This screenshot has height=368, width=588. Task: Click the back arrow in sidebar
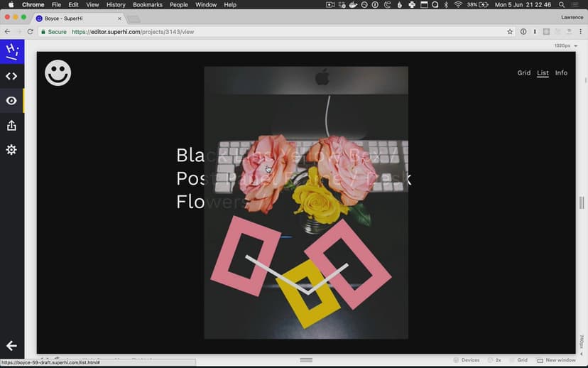[11, 346]
